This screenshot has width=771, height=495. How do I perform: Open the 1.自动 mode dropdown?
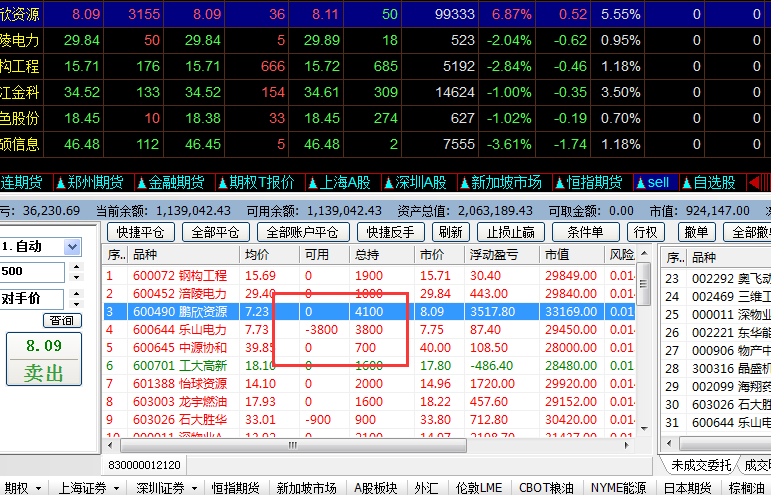[73, 247]
